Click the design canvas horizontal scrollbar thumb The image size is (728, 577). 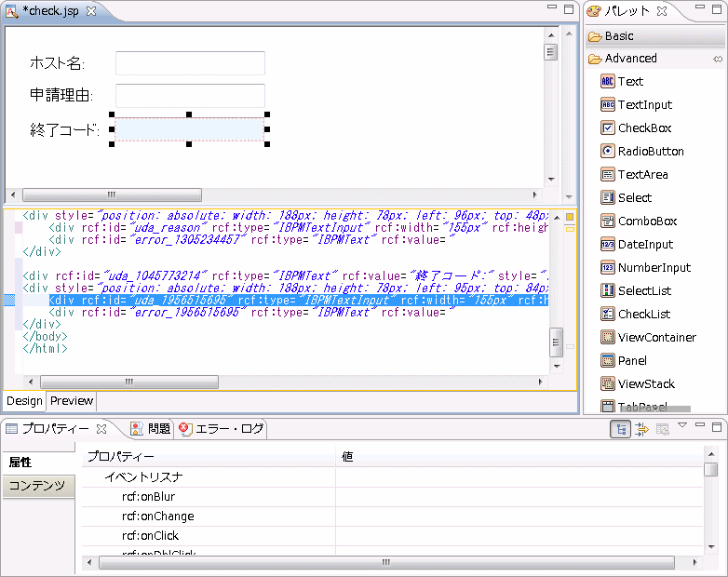click(x=112, y=195)
